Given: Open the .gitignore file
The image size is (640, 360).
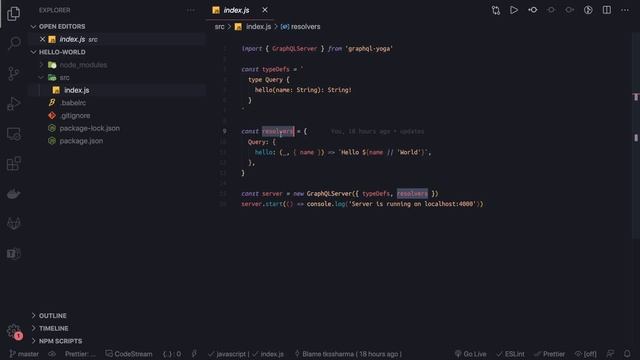Looking at the screenshot, I should pos(75,116).
